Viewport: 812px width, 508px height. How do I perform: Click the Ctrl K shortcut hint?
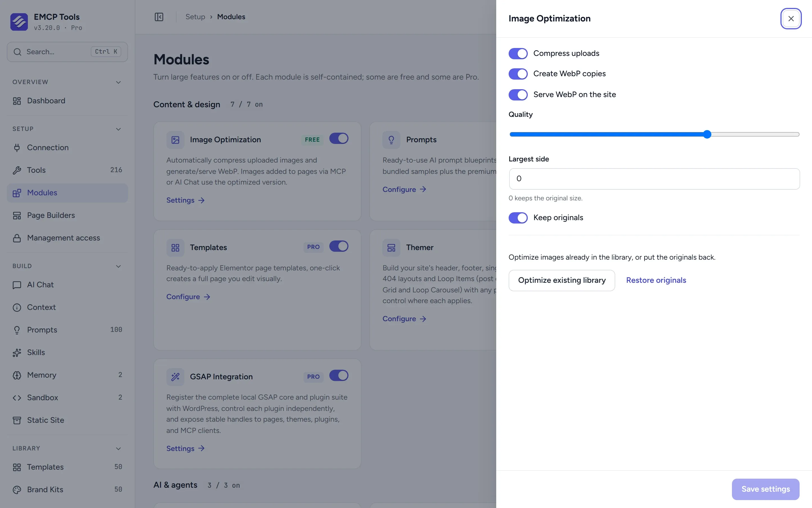click(106, 52)
